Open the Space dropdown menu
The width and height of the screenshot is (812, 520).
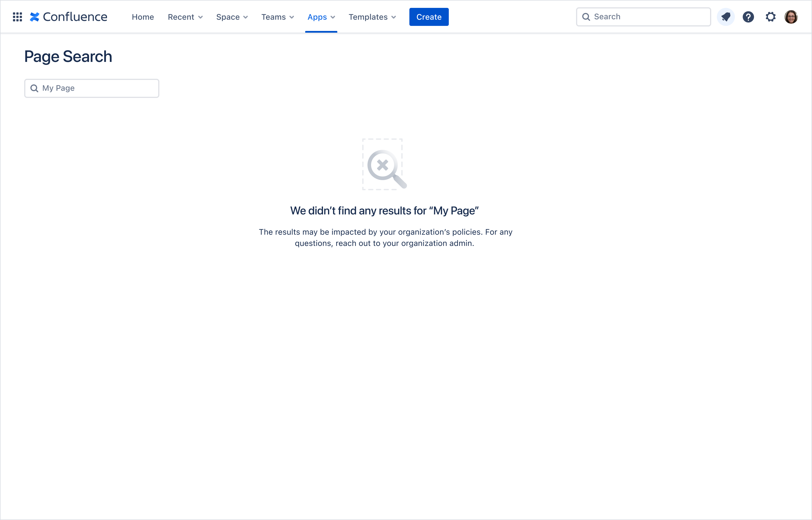pyautogui.click(x=232, y=17)
